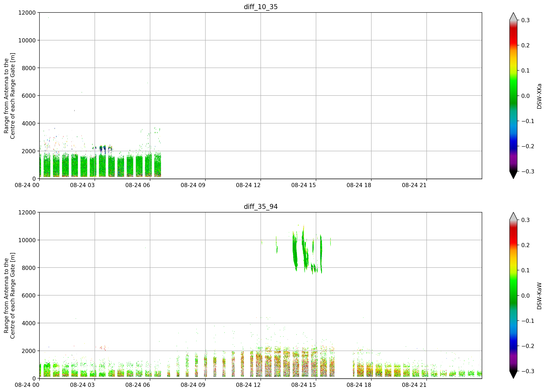Image resolution: width=546 pixels, height=392 pixels.
Task: Click the 4000 tick in diff_35_94 plot
Action: 29,323
